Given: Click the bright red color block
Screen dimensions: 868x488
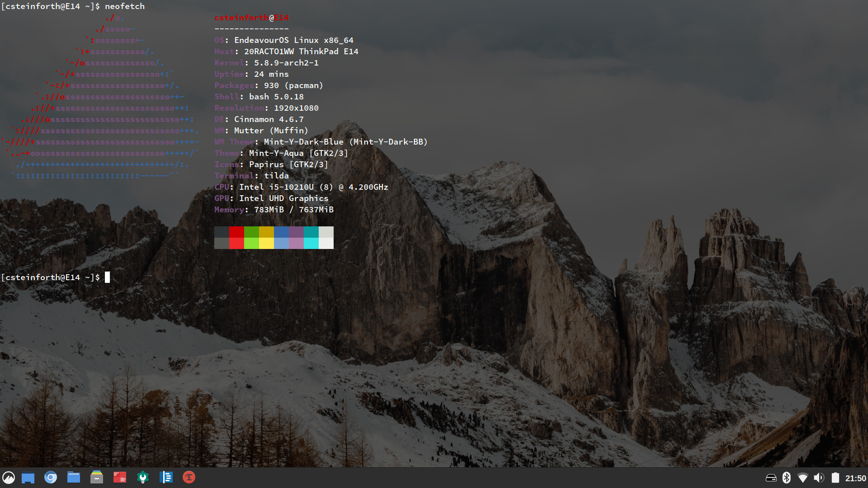Looking at the screenshot, I should (236, 243).
